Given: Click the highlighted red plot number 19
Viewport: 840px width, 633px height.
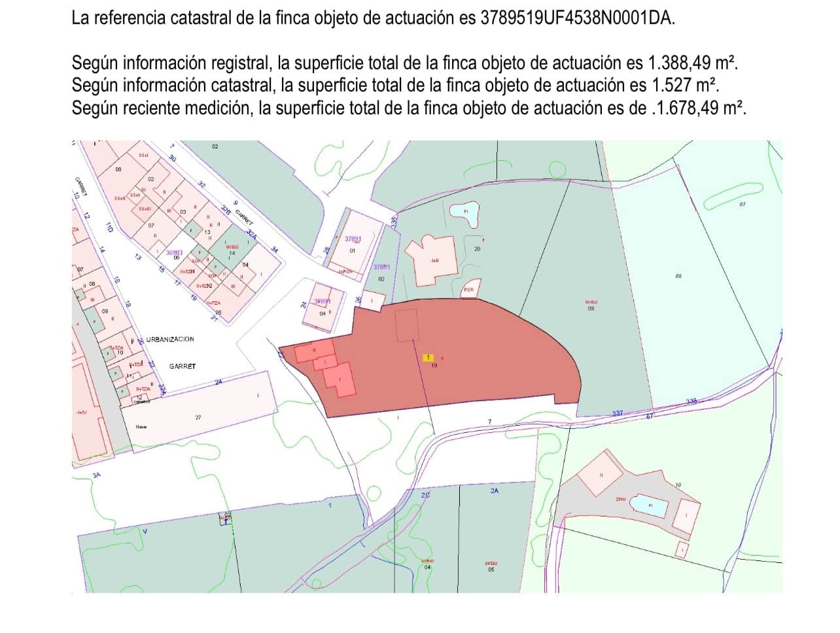Looking at the screenshot, I should tap(434, 366).
